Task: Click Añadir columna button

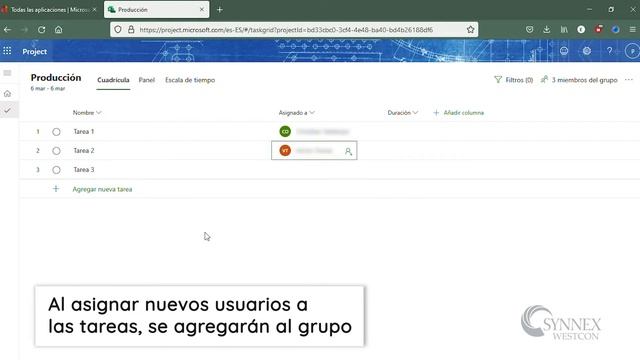Action: tap(459, 113)
